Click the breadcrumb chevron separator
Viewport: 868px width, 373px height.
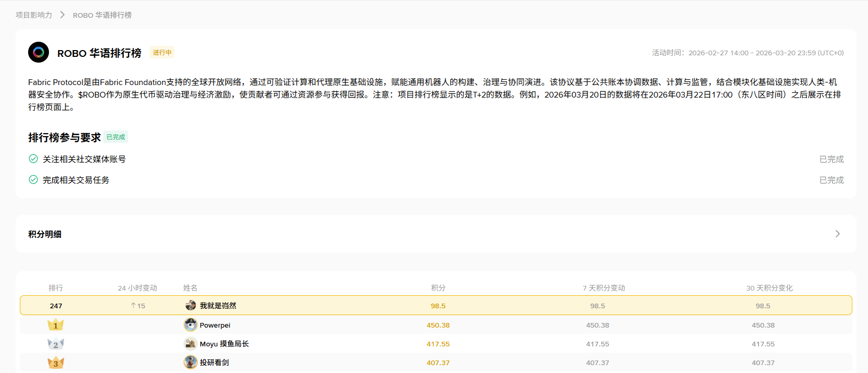[63, 15]
